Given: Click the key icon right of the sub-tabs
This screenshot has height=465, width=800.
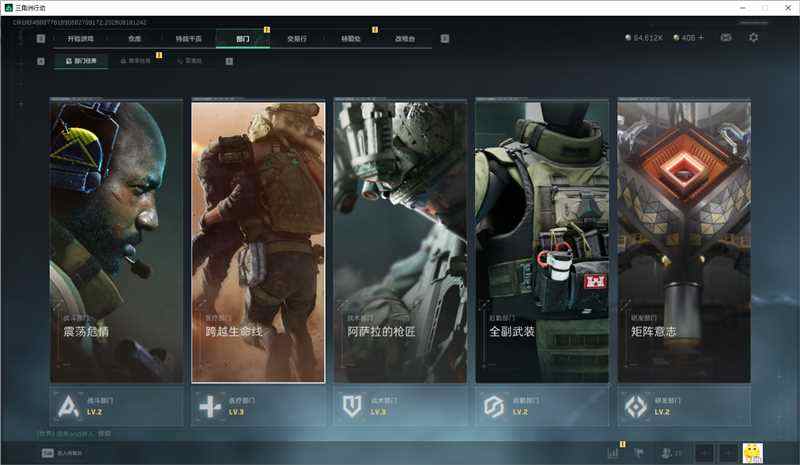Looking at the screenshot, I should (x=229, y=61).
